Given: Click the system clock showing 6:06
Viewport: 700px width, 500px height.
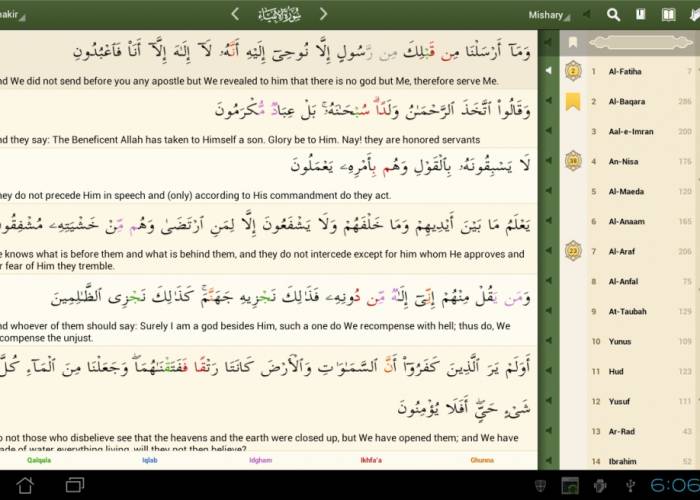Looking at the screenshot, I should (x=675, y=485).
